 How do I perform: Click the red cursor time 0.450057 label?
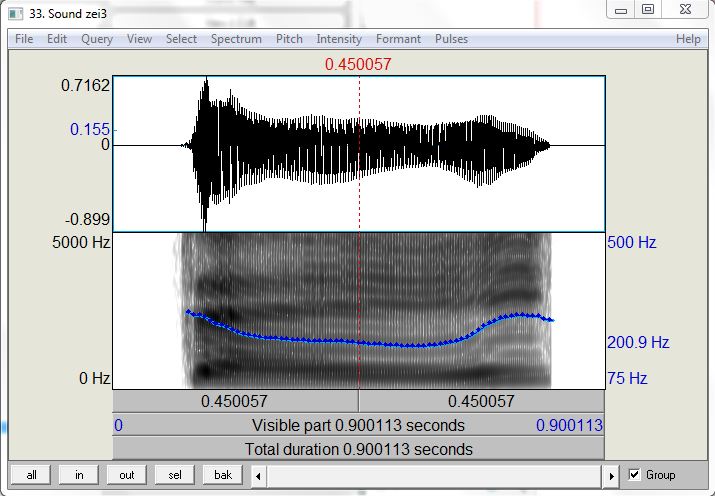(358, 64)
